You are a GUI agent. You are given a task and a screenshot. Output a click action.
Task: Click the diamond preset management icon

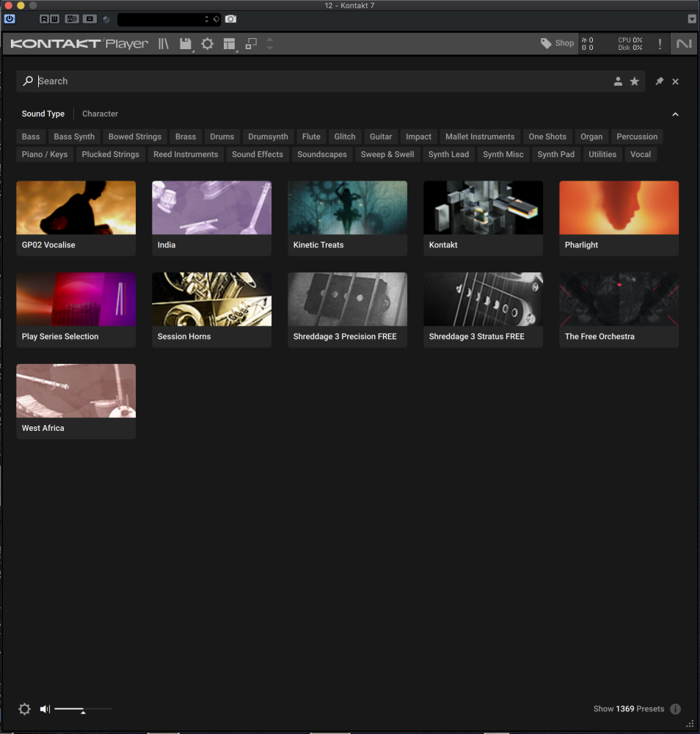pyautogui.click(x=216, y=19)
